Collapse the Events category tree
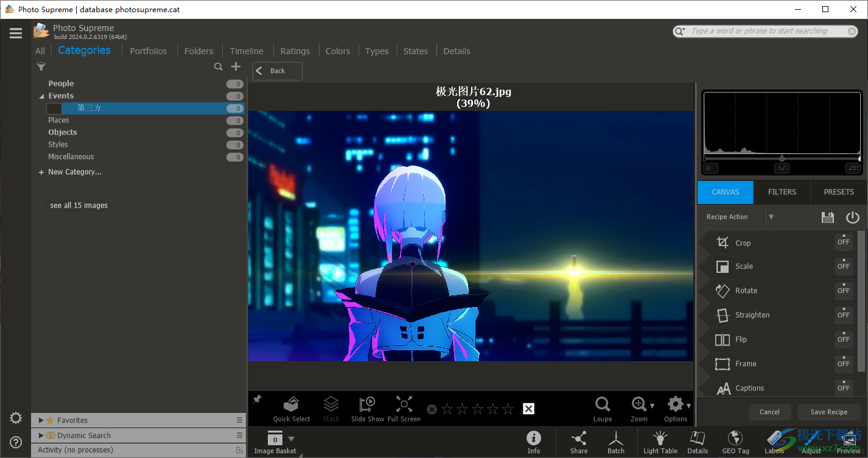 pyautogui.click(x=42, y=96)
